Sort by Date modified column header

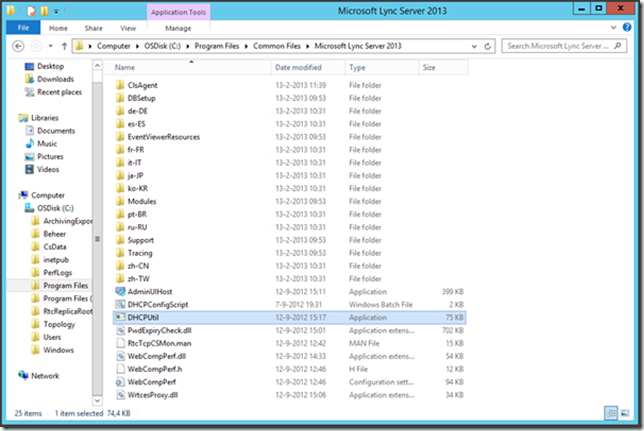point(308,67)
